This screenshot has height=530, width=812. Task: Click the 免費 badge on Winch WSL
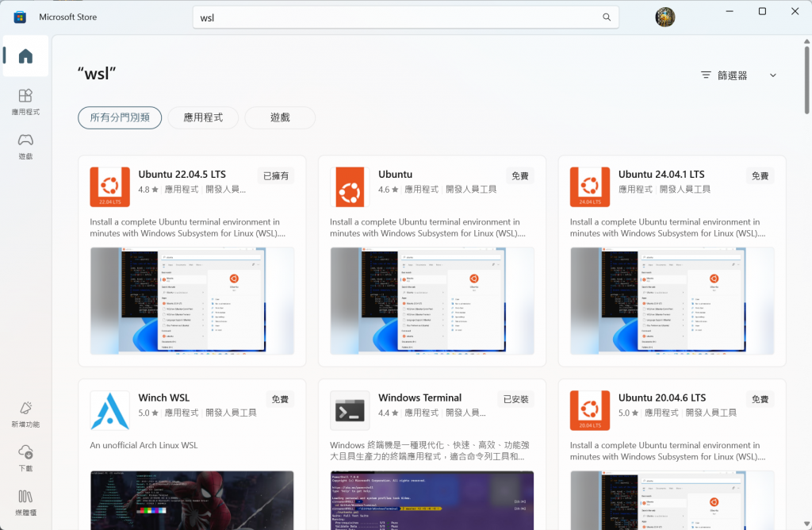coord(280,399)
